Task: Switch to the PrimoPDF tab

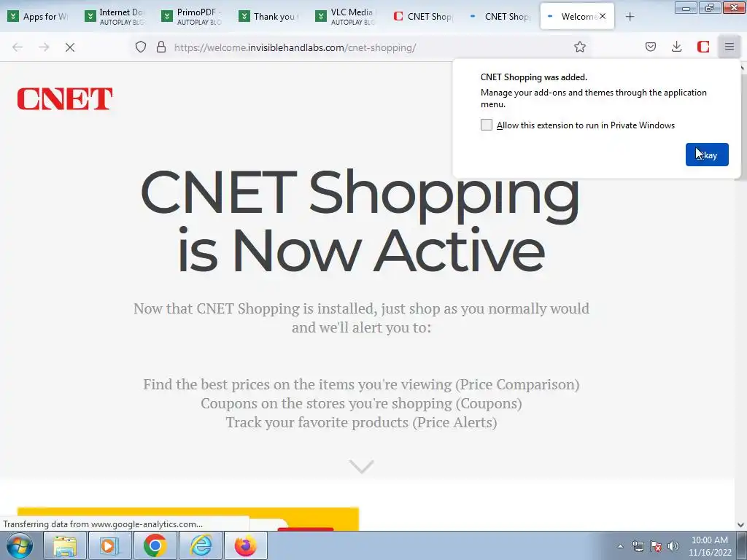Action: point(193,16)
